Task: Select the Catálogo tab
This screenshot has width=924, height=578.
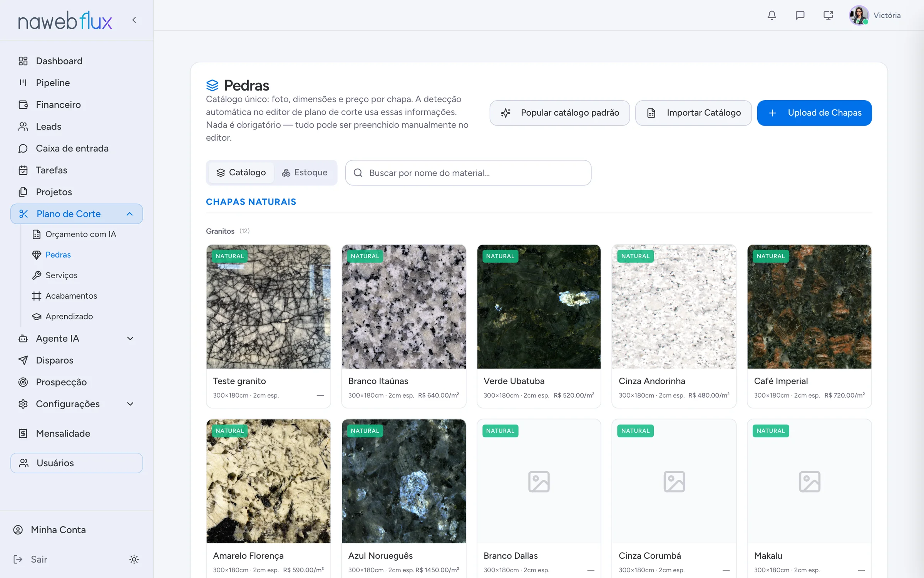Action: (241, 173)
